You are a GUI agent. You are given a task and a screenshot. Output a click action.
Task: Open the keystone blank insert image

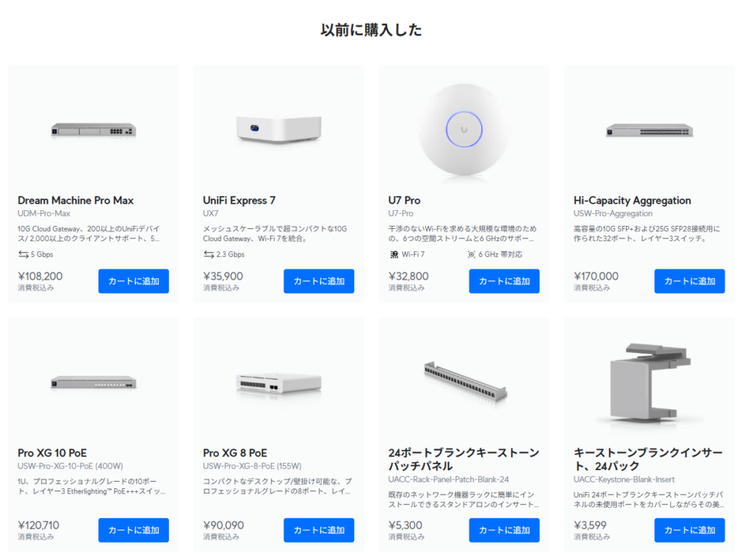650,383
